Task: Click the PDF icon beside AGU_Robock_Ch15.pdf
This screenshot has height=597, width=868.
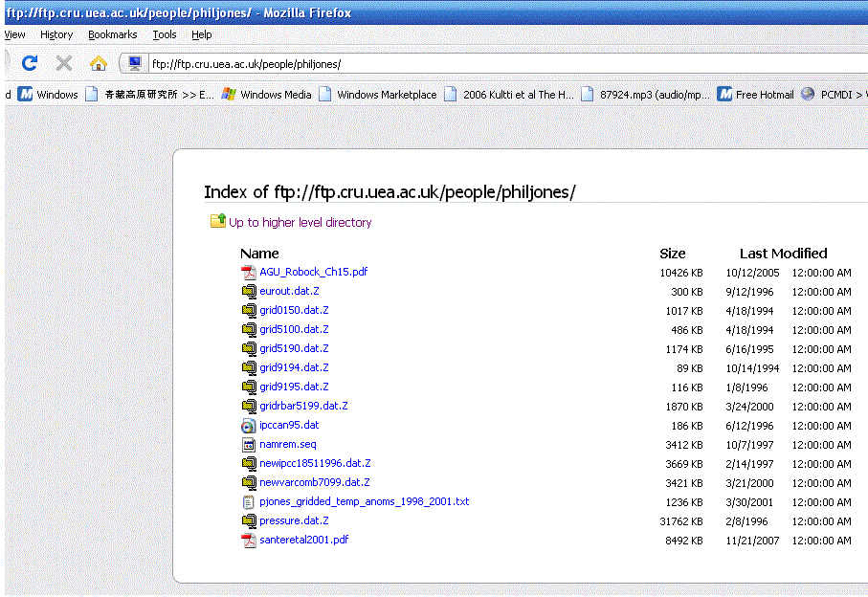Action: (249, 272)
